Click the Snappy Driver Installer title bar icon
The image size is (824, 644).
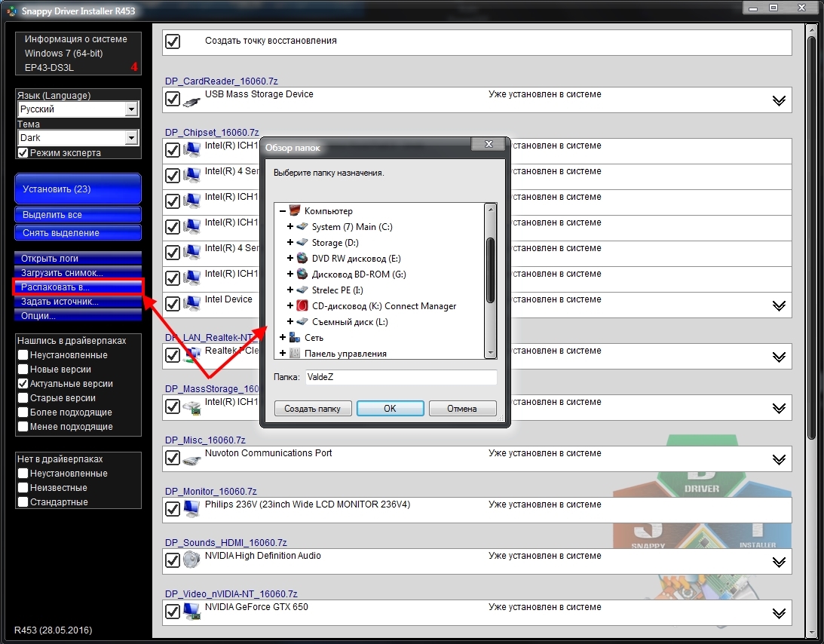(11, 11)
